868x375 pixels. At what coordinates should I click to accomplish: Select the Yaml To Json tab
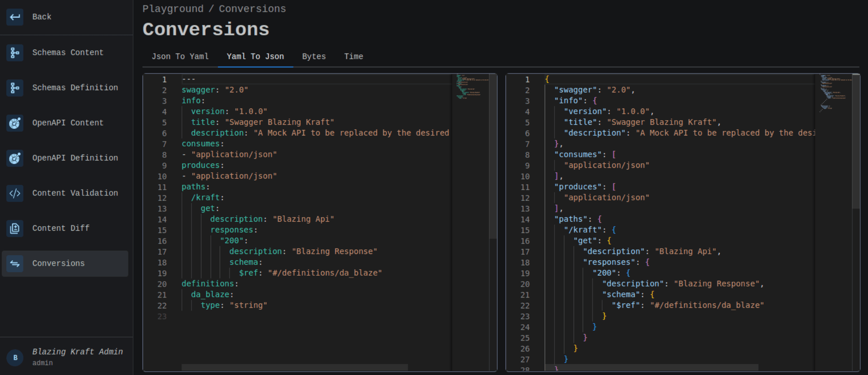pos(255,57)
